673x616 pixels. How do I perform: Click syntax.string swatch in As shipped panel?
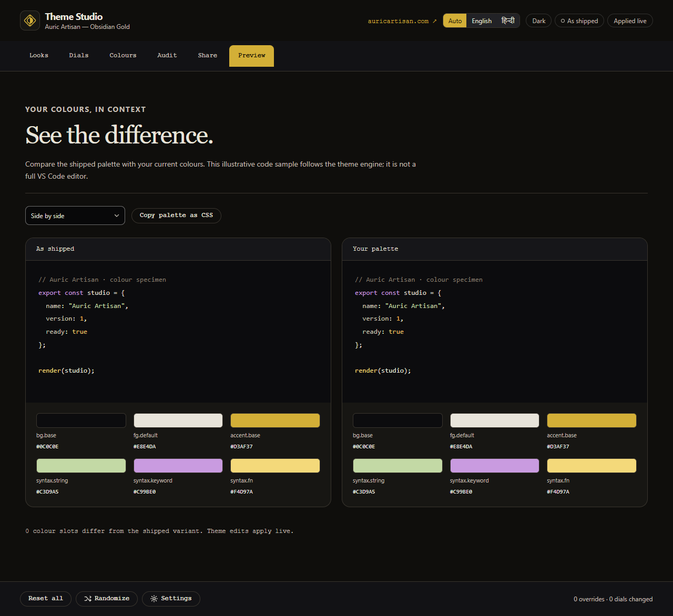point(81,466)
